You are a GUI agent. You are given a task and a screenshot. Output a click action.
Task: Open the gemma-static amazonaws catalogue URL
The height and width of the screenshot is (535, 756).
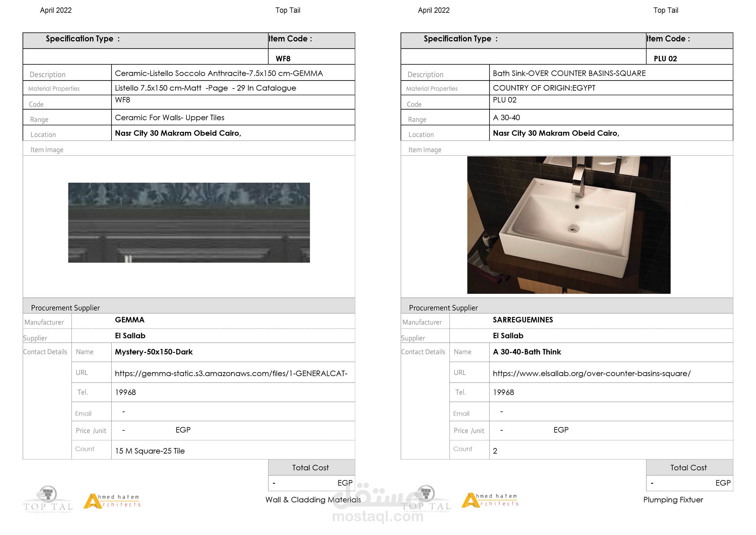pos(231,373)
